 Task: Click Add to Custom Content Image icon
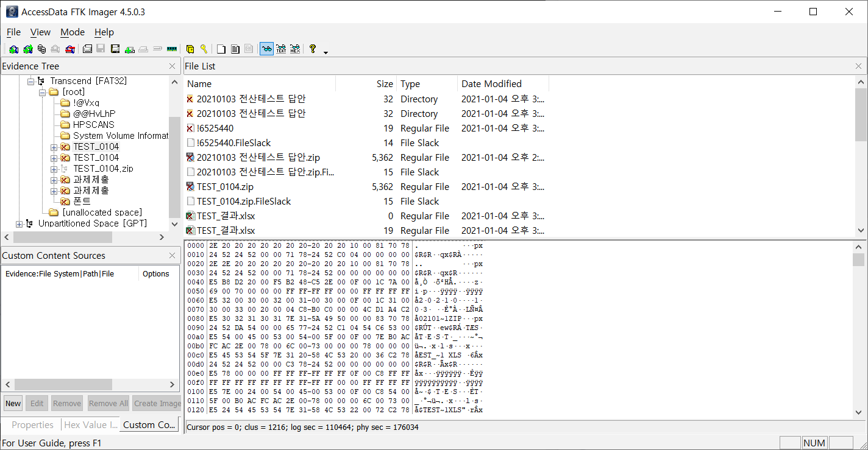[x=129, y=49]
